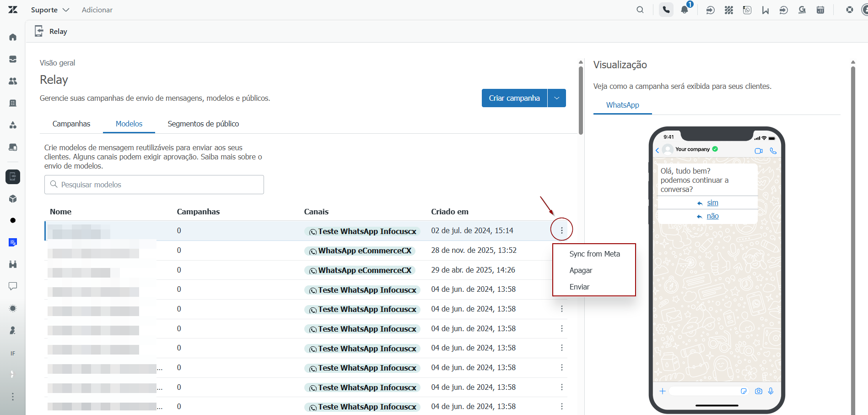Image resolution: width=868 pixels, height=415 pixels.
Task: Open Views inbox icon in sidebar
Action: [x=13, y=59]
